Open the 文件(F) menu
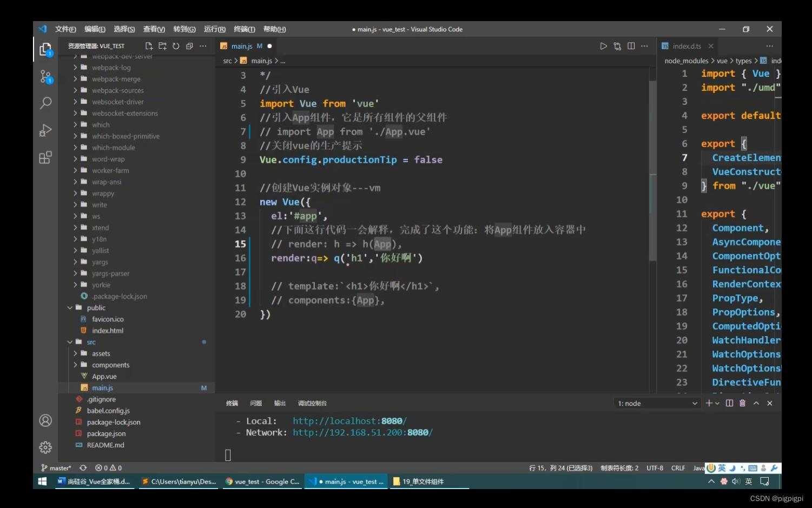This screenshot has height=508, width=812. pyautogui.click(x=65, y=29)
